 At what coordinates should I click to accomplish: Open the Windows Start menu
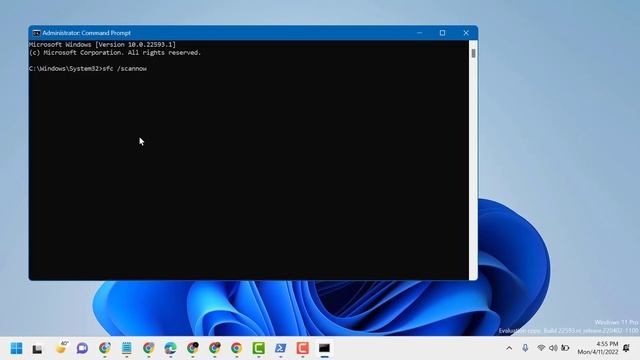pyautogui.click(x=16, y=348)
